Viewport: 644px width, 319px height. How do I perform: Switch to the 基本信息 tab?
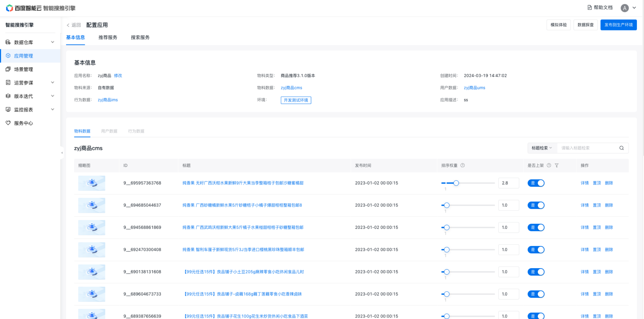tap(75, 37)
